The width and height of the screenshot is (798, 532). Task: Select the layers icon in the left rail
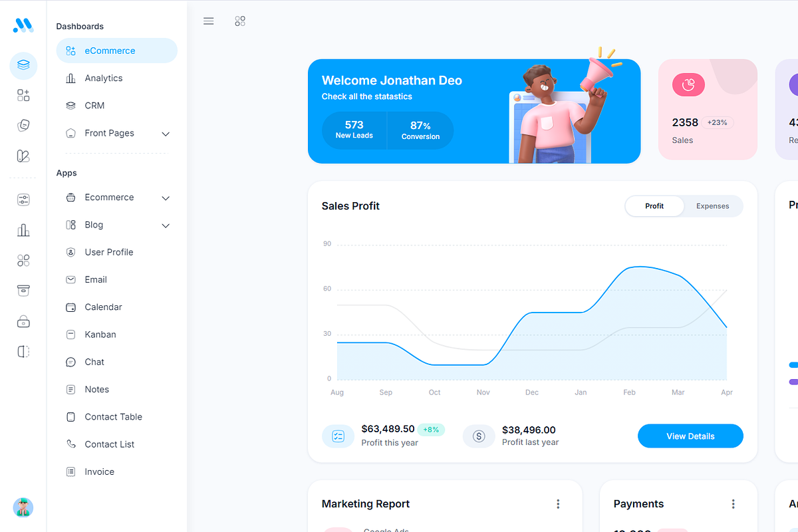click(x=23, y=66)
